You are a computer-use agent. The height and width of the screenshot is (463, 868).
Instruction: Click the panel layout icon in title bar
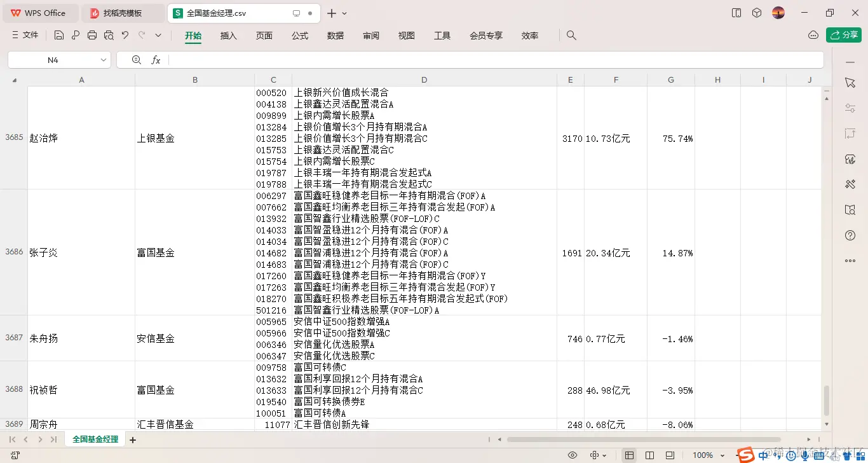[x=736, y=13]
